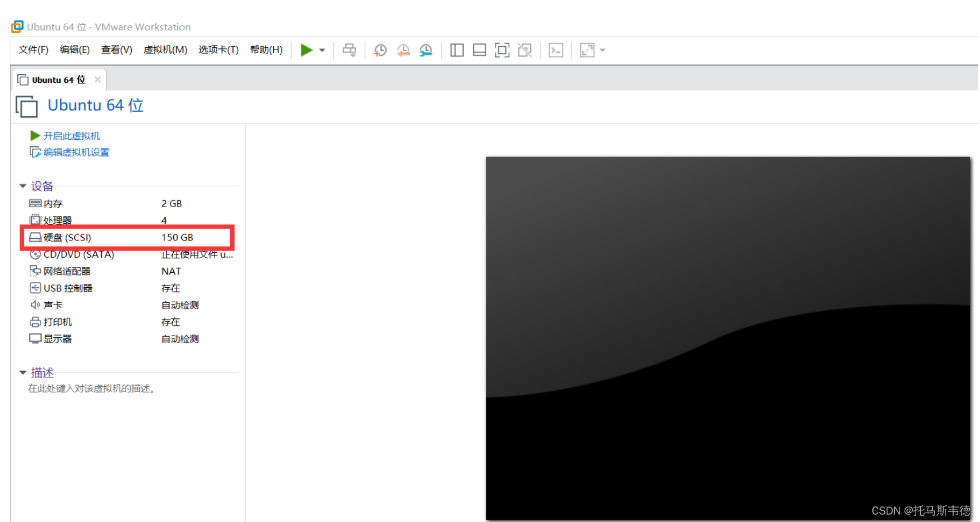Click the monitor icon beside 显示器

click(x=35, y=338)
